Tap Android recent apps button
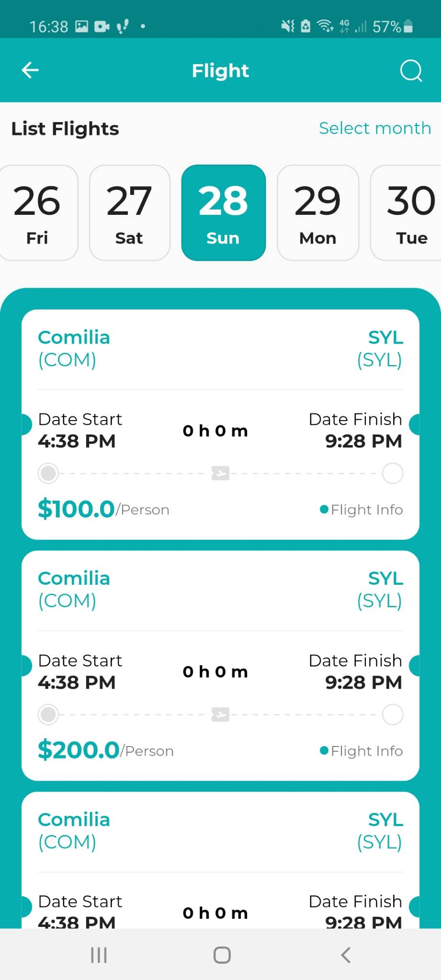 click(x=99, y=955)
